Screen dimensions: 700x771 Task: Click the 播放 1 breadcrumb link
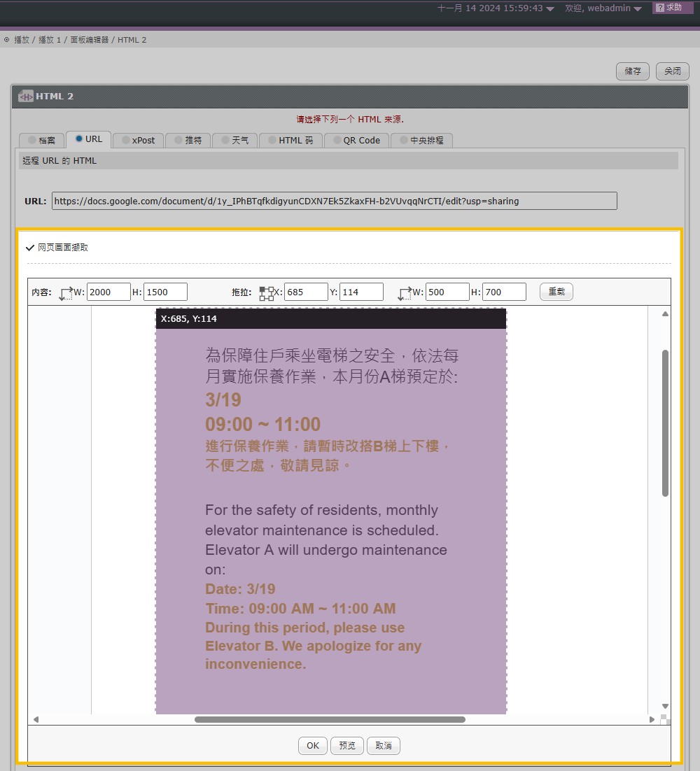tap(50, 40)
